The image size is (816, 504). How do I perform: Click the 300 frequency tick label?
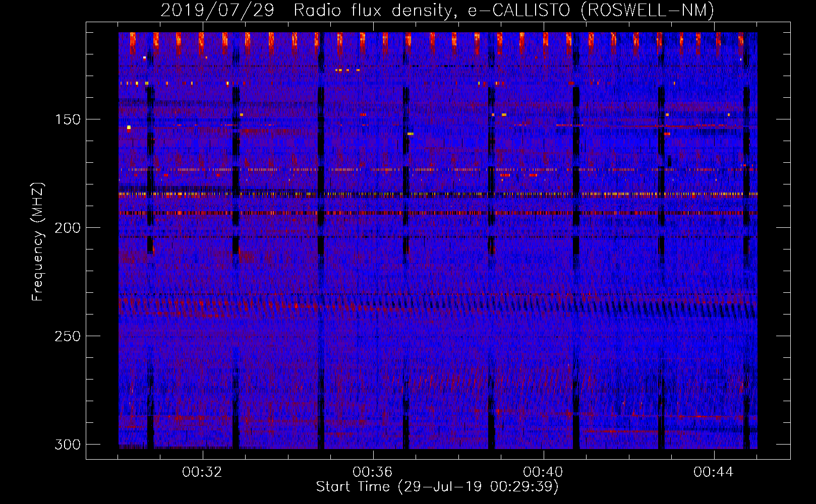[x=68, y=445]
